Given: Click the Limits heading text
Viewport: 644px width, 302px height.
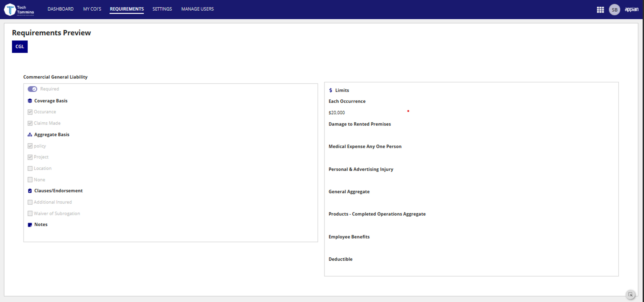Looking at the screenshot, I should click(x=342, y=90).
